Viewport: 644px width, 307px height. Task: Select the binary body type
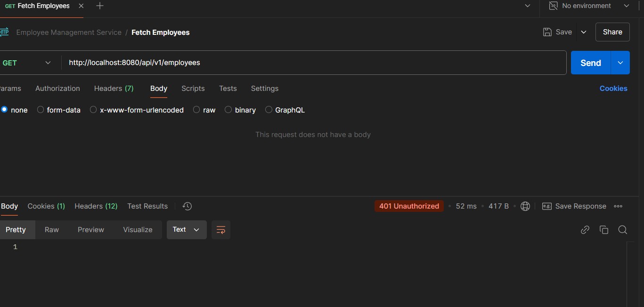(228, 109)
